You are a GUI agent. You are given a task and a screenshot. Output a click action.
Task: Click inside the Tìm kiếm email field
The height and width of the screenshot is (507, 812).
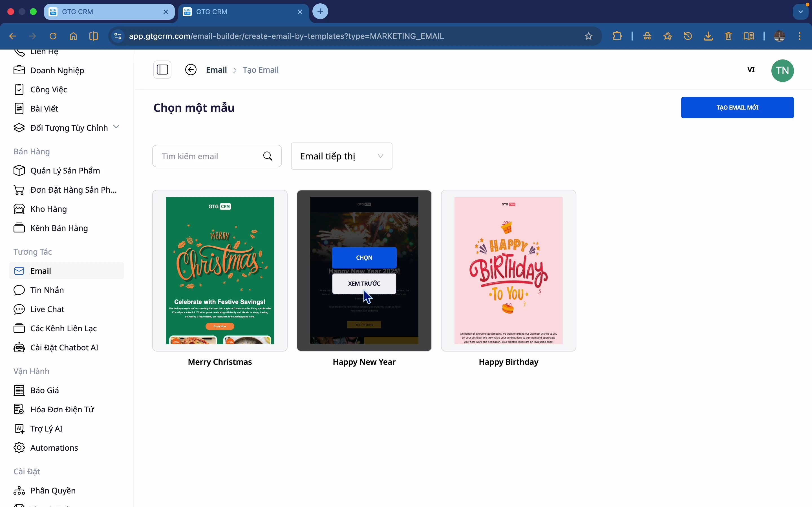[x=208, y=156]
